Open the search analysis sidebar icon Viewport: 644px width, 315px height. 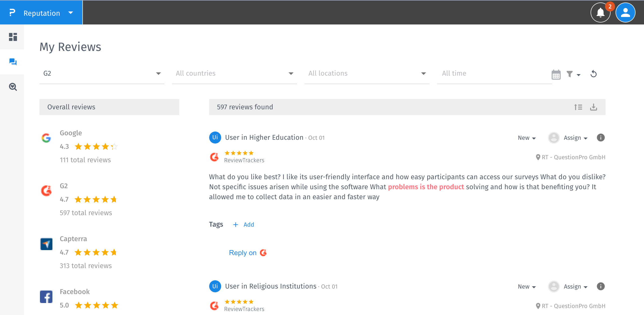tap(13, 87)
